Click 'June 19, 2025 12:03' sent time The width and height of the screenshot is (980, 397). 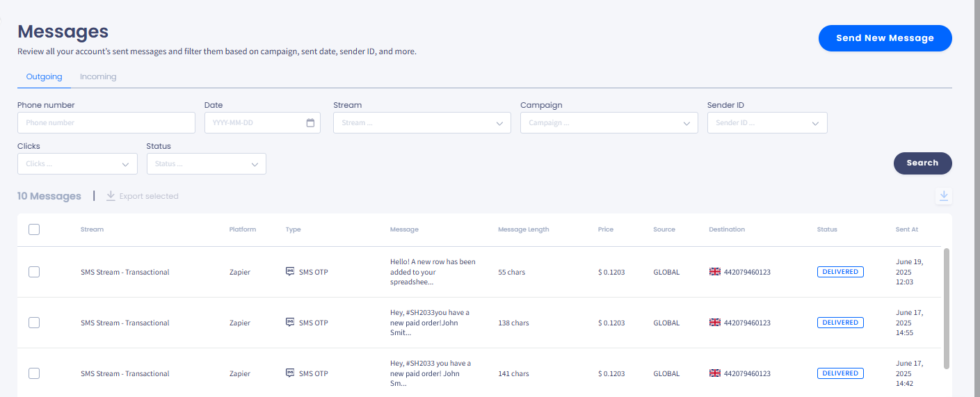(x=910, y=272)
